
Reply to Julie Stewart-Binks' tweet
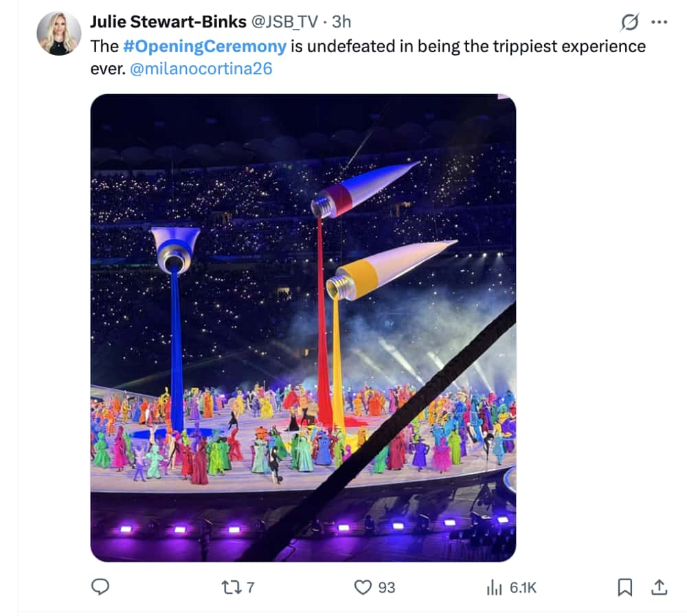click(x=101, y=587)
